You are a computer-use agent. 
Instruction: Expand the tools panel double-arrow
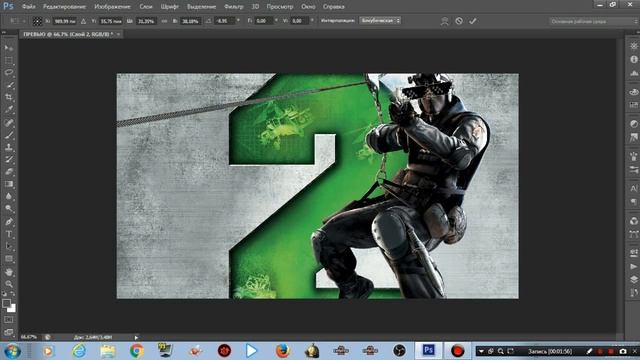tap(4, 32)
